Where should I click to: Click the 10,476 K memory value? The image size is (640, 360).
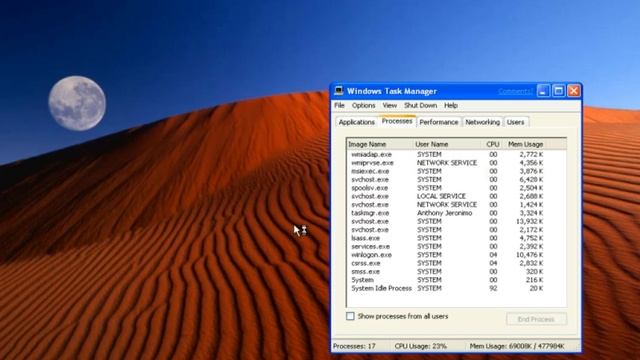tap(529, 255)
